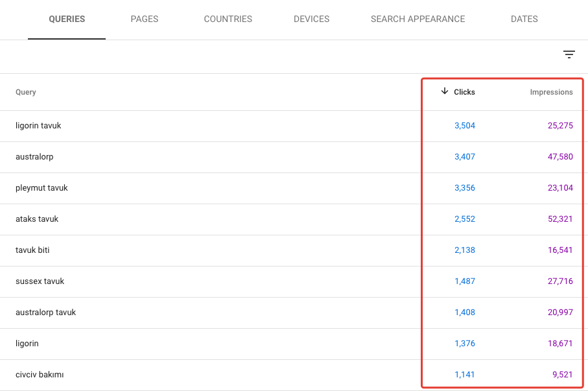This screenshot has width=588, height=391.
Task: Switch to the Pages tab
Action: 145,19
